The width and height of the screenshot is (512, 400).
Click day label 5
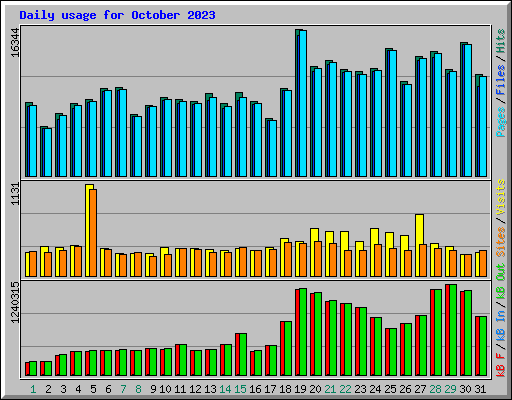(x=93, y=389)
